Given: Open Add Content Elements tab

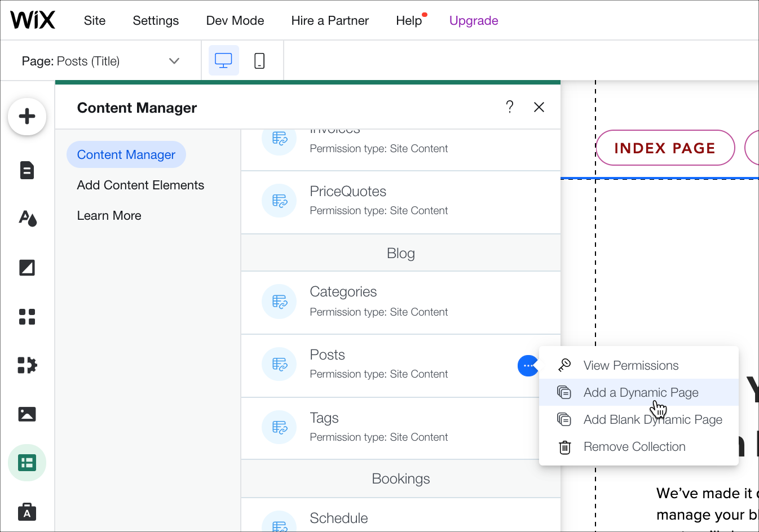Looking at the screenshot, I should pyautogui.click(x=140, y=185).
